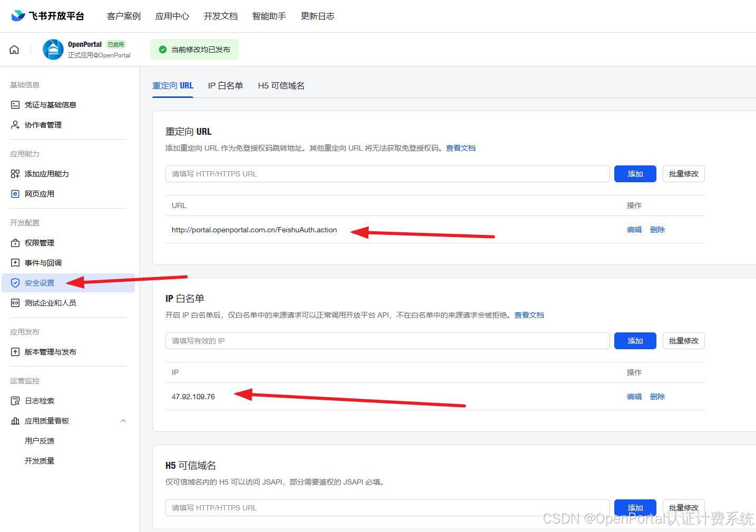Click 添加 next to the IP field

[635, 341]
